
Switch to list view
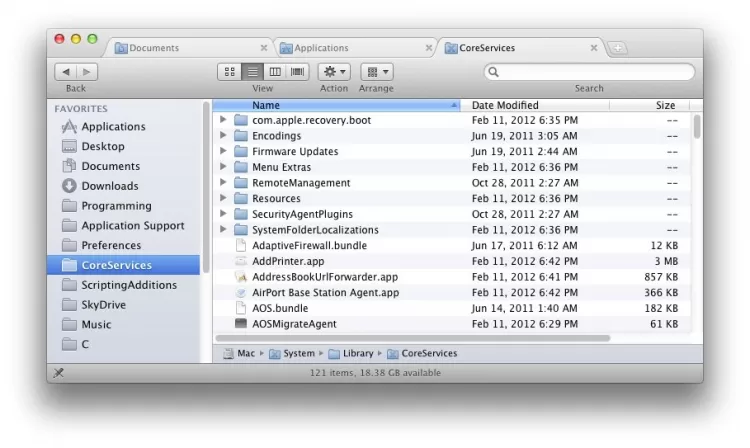coord(252,72)
